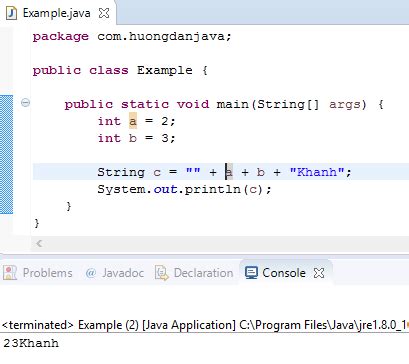The image size is (409, 364).
Task: Click 'package' keyword in first line
Action: pyautogui.click(x=61, y=36)
